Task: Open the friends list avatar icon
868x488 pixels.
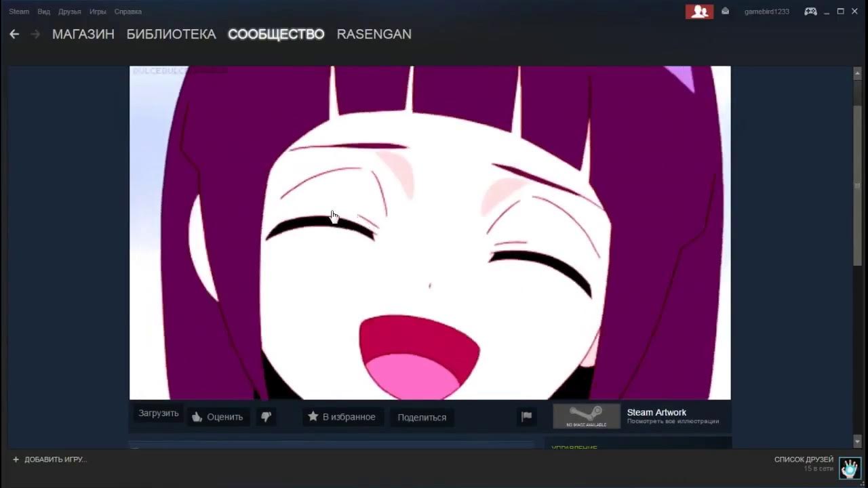Action: point(850,468)
